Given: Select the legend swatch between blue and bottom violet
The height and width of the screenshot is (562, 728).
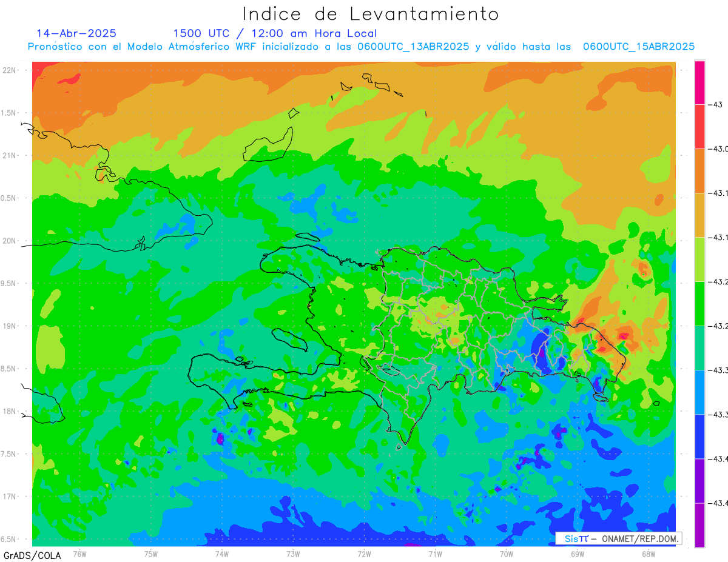Looking at the screenshot, I should tap(699, 481).
